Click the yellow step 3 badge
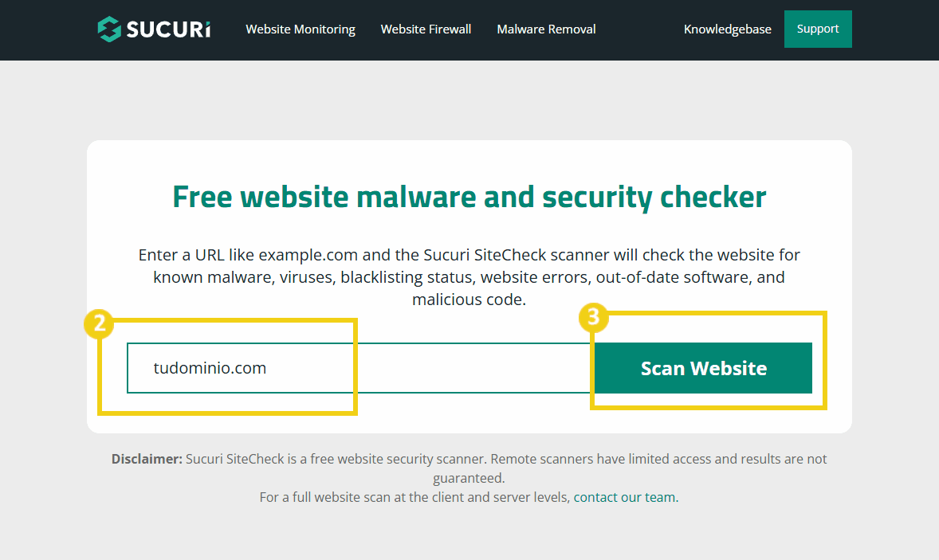 pyautogui.click(x=593, y=317)
